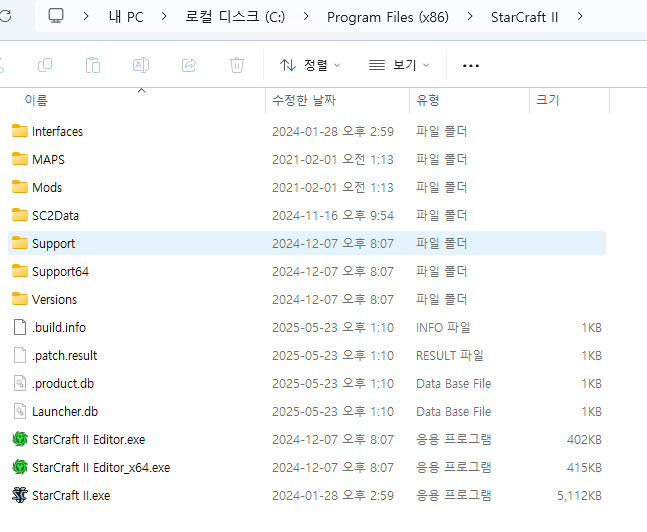Expand the chevron after 로컬 디스크 (C:)
Image resolution: width=647 pixels, height=532 pixels.
tap(306, 17)
